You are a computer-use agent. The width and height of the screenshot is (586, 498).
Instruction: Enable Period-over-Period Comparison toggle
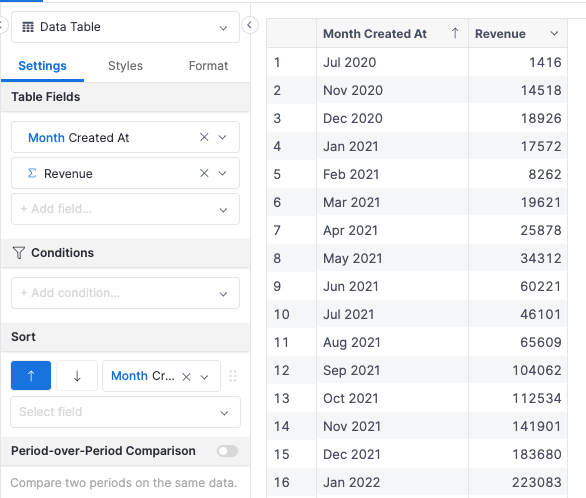tap(228, 451)
